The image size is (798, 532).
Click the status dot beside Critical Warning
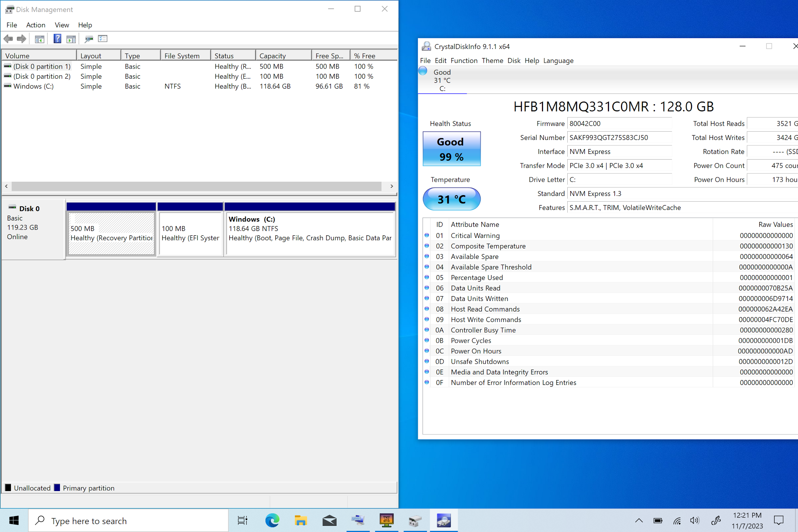click(x=427, y=235)
